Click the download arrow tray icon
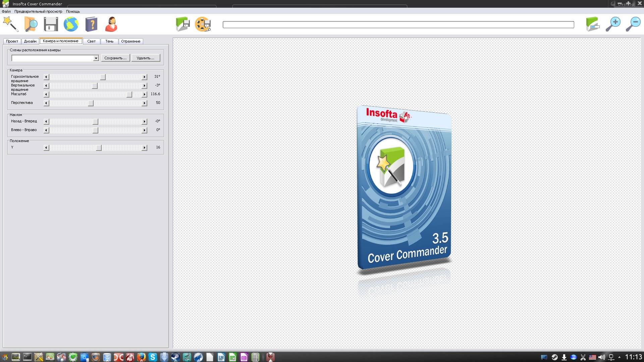 (564, 357)
